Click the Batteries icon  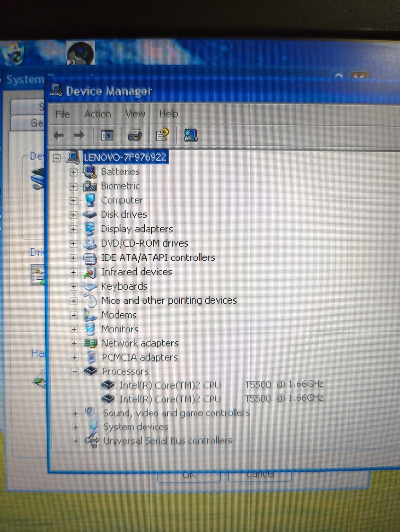(x=90, y=172)
